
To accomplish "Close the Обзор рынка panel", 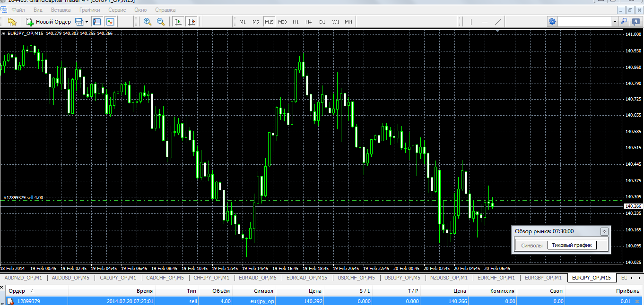I will pyautogui.click(x=604, y=231).
